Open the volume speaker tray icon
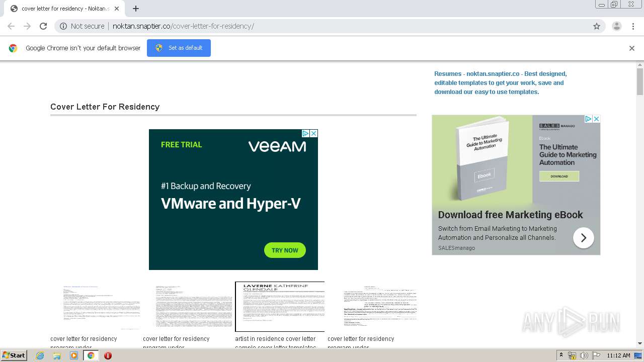This screenshot has width=644, height=362. [x=584, y=355]
